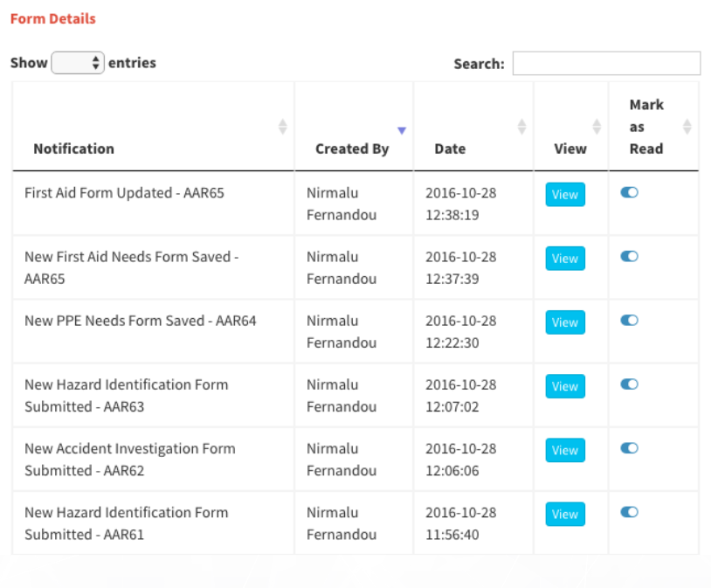View New First Aid Needs Form Saved entry
711x588 pixels.
point(565,259)
